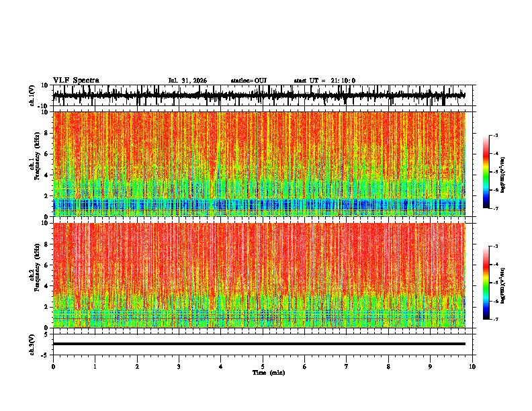Click the "ch.3(V)" axis label
532x411 pixels.
(32, 345)
